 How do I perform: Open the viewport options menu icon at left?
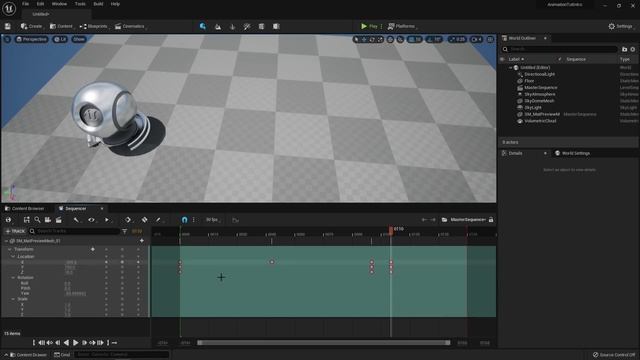point(7,39)
